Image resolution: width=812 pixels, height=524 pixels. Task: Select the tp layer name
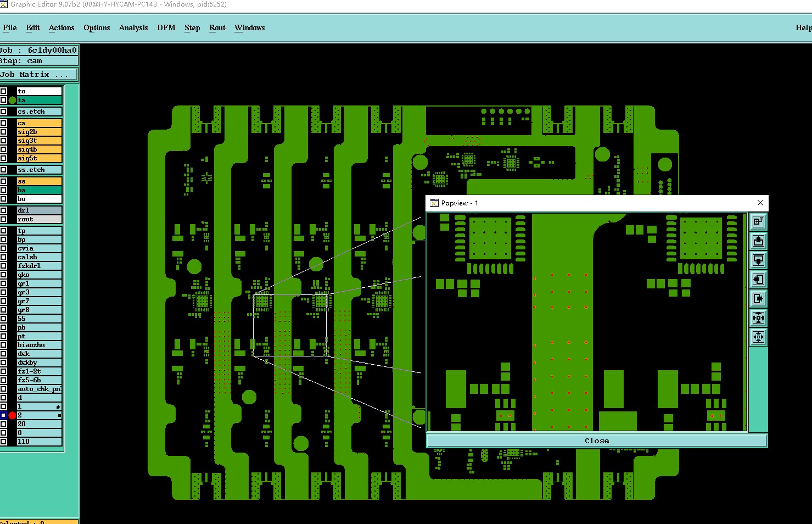(39, 231)
